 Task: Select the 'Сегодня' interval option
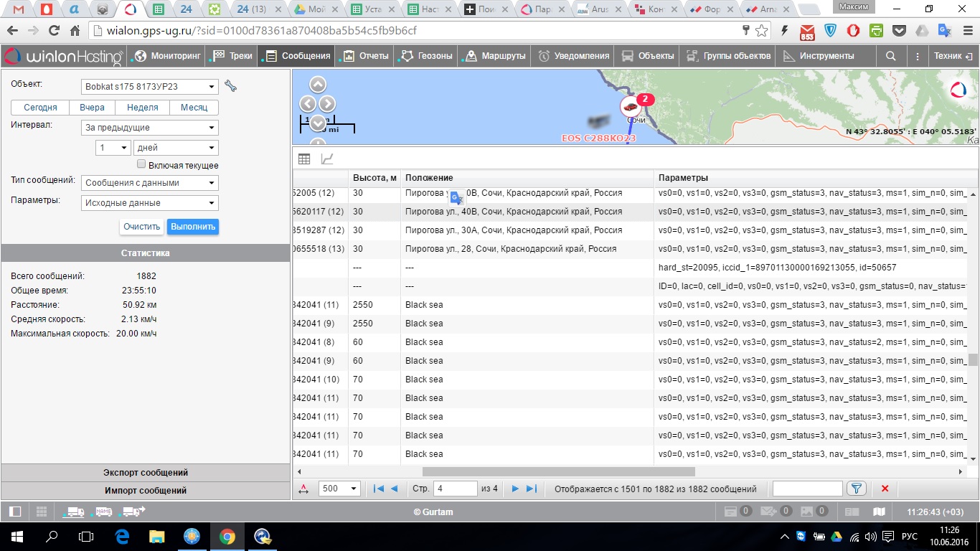[x=40, y=108]
